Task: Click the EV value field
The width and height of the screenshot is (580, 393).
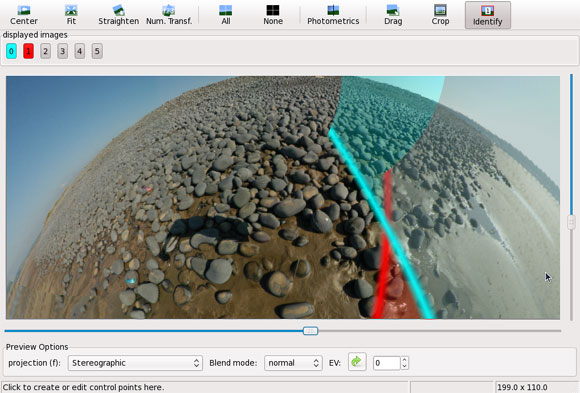Action: point(387,363)
